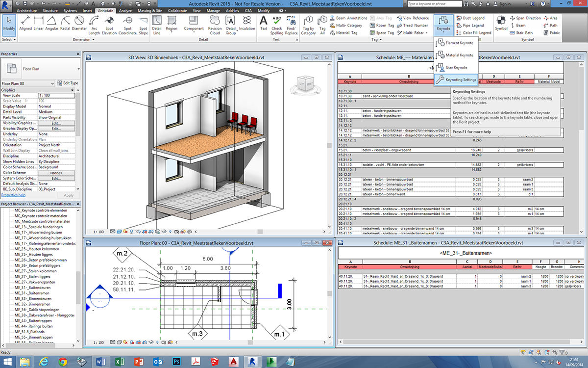Select the Modify tool
Viewport: 588px width, 368px height.
click(x=9, y=26)
